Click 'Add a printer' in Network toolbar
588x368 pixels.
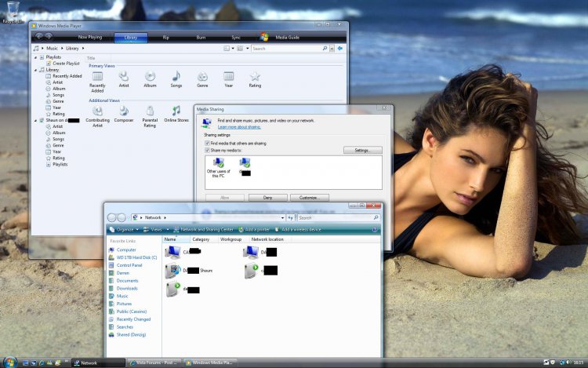[x=254, y=230]
